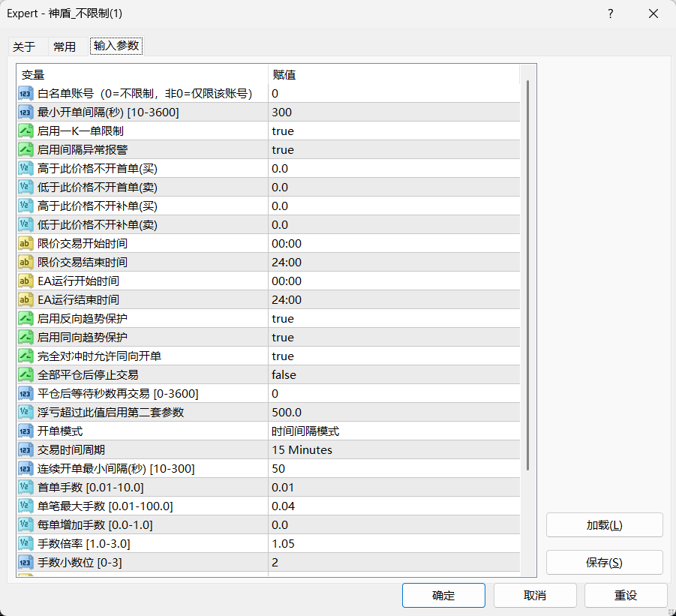Edit the EA运行结束时间 value 24:00
Image resolution: width=676 pixels, height=616 pixels.
[x=394, y=300]
